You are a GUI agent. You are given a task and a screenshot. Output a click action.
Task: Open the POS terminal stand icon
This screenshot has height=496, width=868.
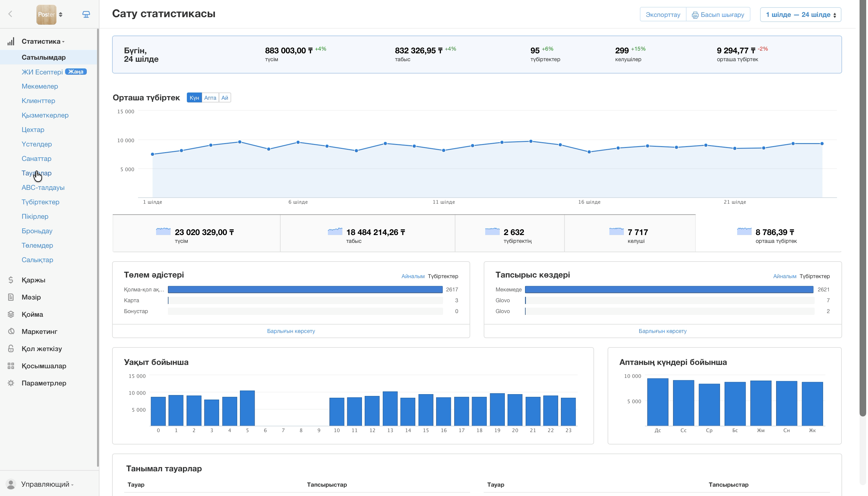pyautogui.click(x=86, y=14)
